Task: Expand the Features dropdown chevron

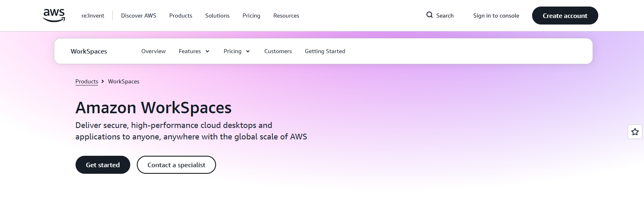Action: pos(207,52)
